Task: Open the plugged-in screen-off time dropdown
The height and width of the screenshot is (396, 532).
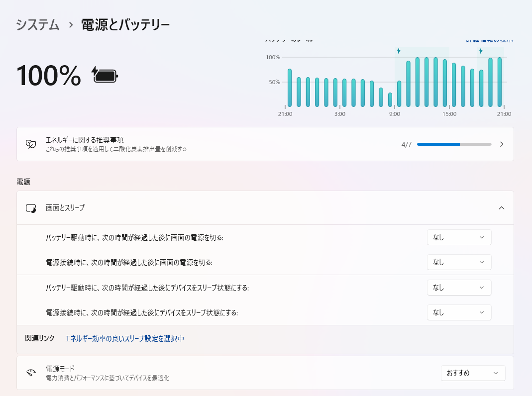Action: pos(459,262)
